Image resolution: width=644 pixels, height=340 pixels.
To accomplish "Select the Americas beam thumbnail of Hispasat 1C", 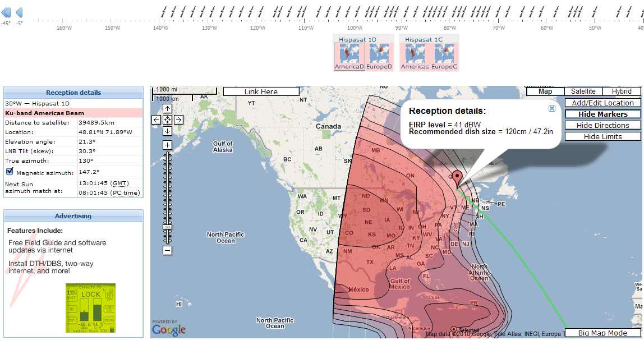I will [415, 56].
